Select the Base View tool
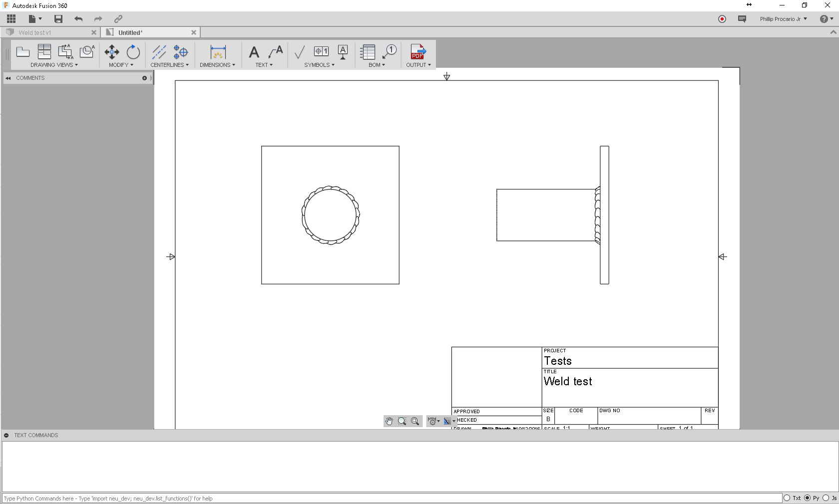This screenshot has height=504, width=839. coord(23,52)
